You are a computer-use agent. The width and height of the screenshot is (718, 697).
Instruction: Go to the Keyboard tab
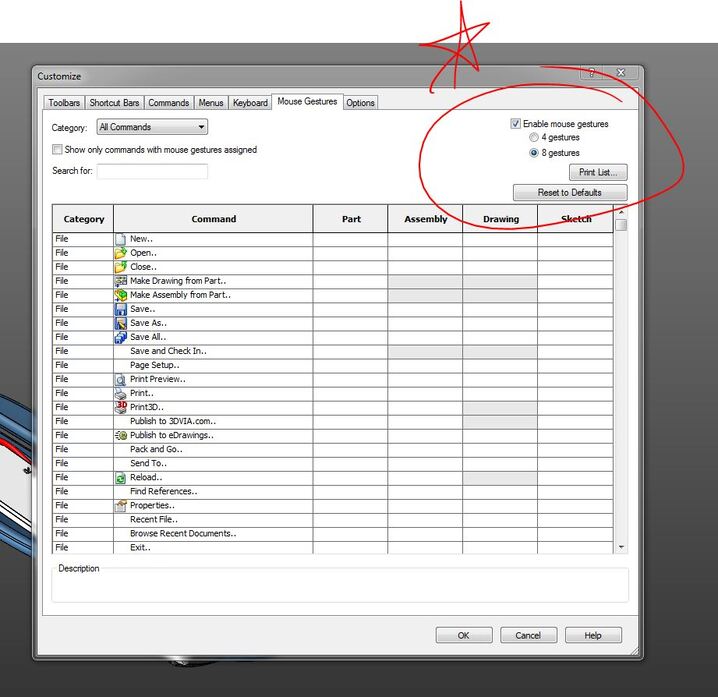tap(250, 103)
